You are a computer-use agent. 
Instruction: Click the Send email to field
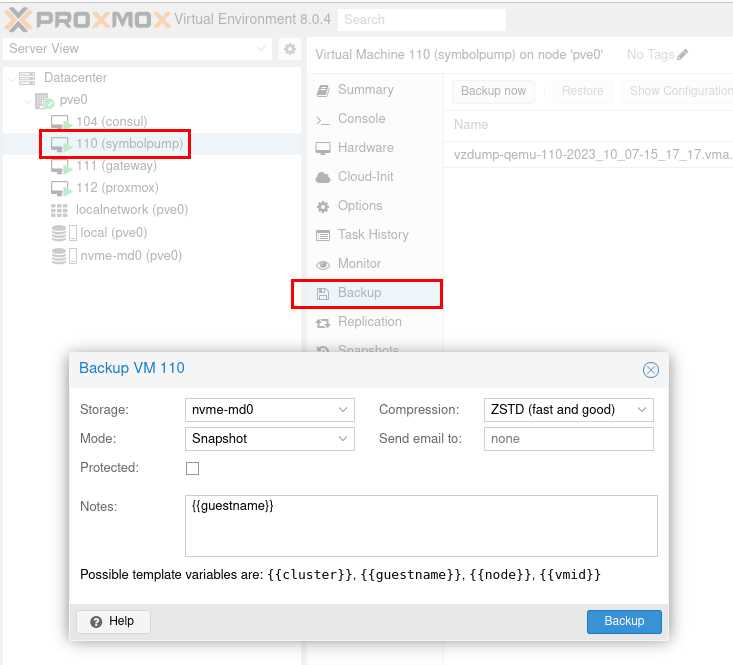coord(568,439)
